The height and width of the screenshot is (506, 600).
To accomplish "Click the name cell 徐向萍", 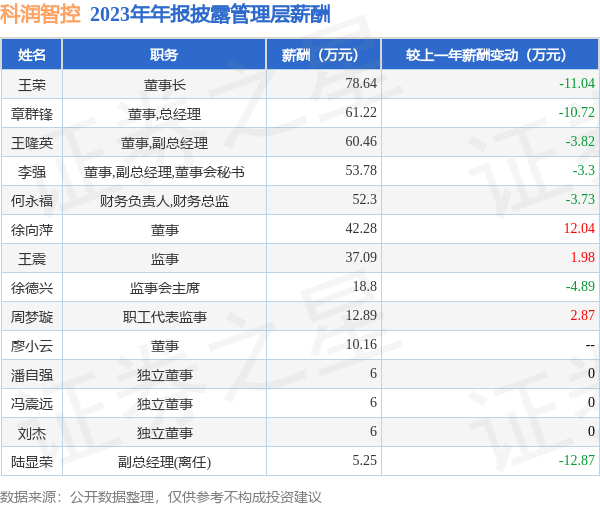I will tap(32, 230).
